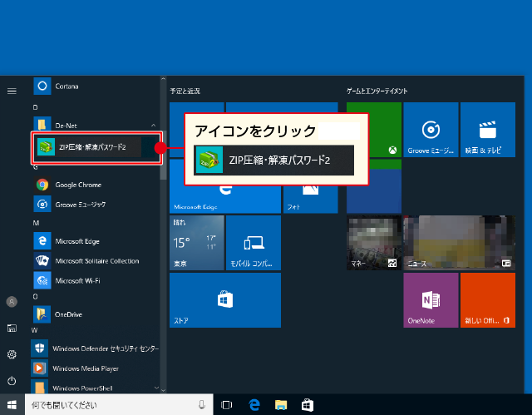Screen dimensions: 532x415
Task: Click the Windows Start button
Action: (12, 405)
